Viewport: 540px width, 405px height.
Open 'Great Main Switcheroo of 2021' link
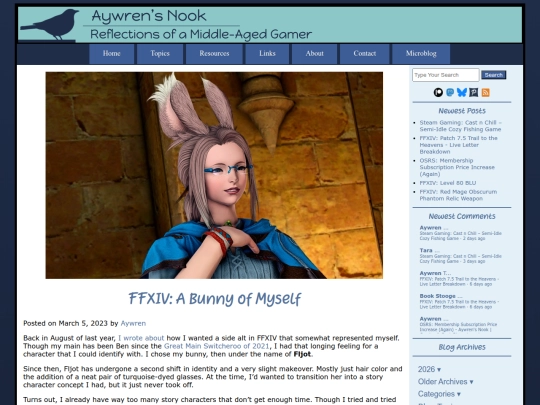pos(216,346)
